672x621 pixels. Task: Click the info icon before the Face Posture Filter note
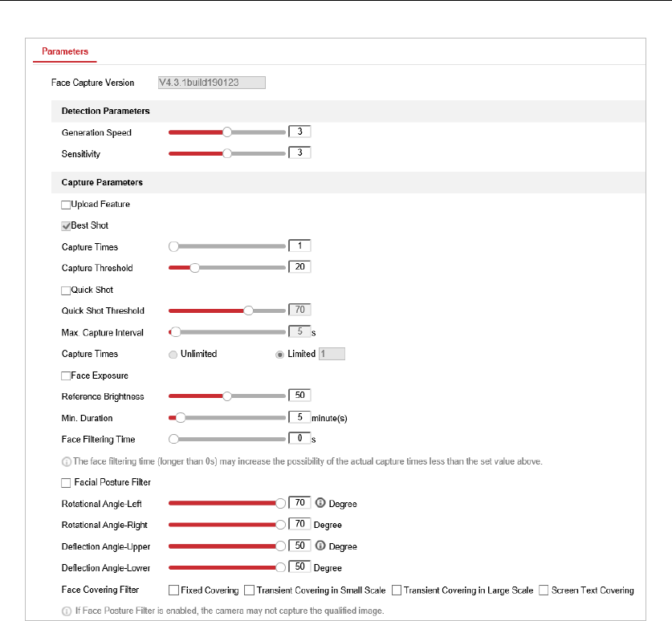click(x=67, y=611)
